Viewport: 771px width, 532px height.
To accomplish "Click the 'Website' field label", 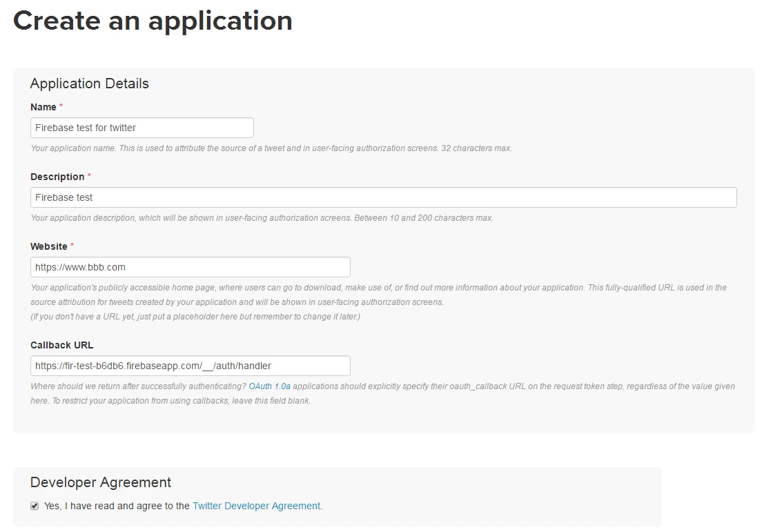I will [x=49, y=247].
